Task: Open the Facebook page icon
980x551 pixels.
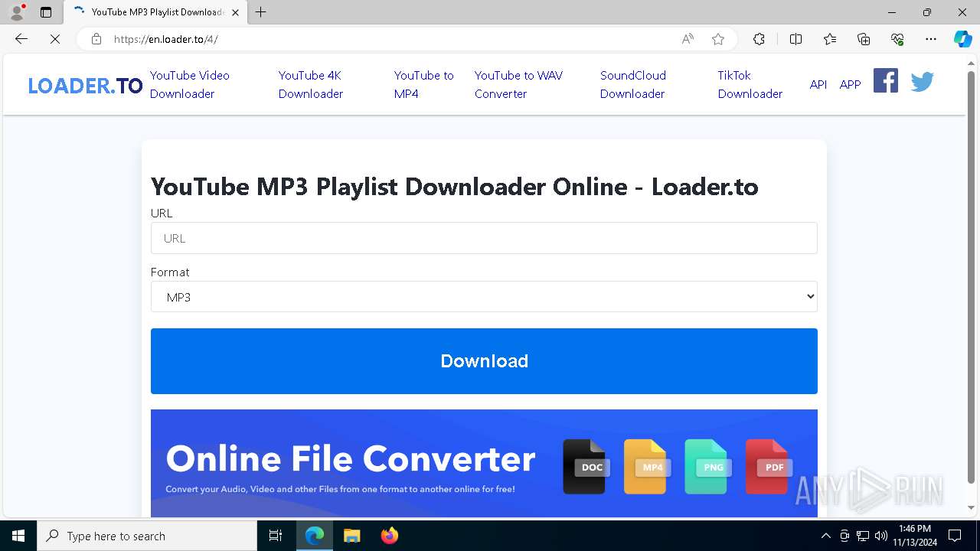Action: tap(885, 80)
